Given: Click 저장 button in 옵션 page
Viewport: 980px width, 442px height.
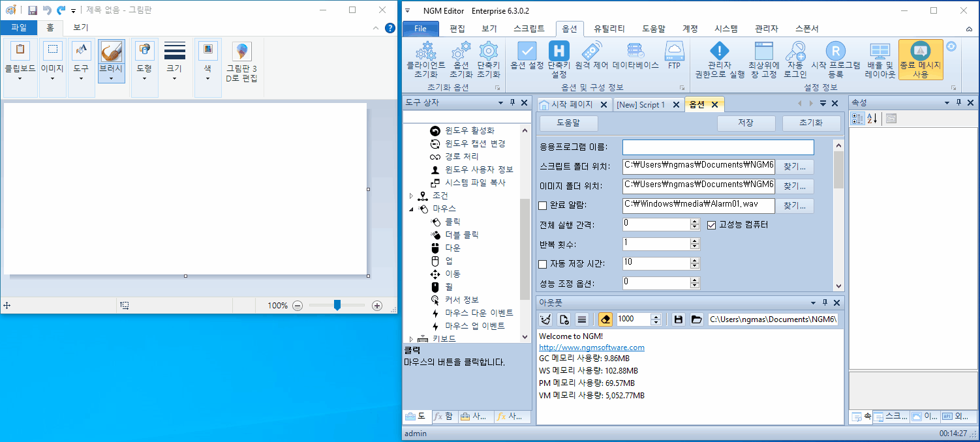Looking at the screenshot, I should 746,123.
